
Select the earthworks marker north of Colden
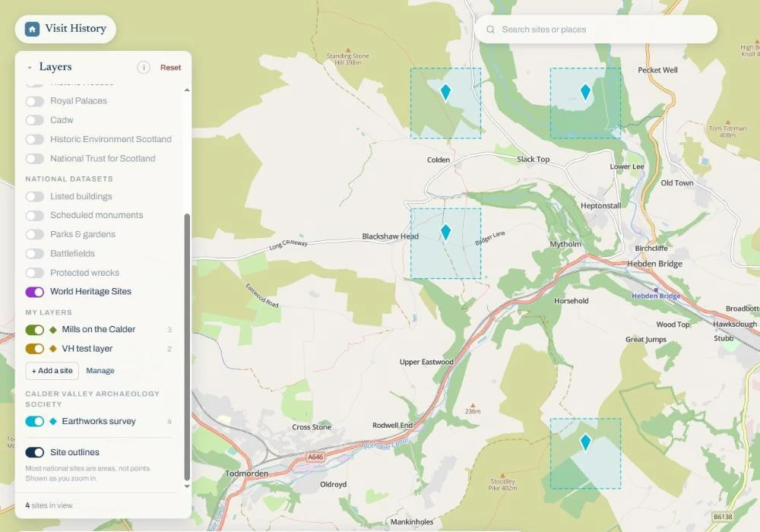(x=445, y=92)
